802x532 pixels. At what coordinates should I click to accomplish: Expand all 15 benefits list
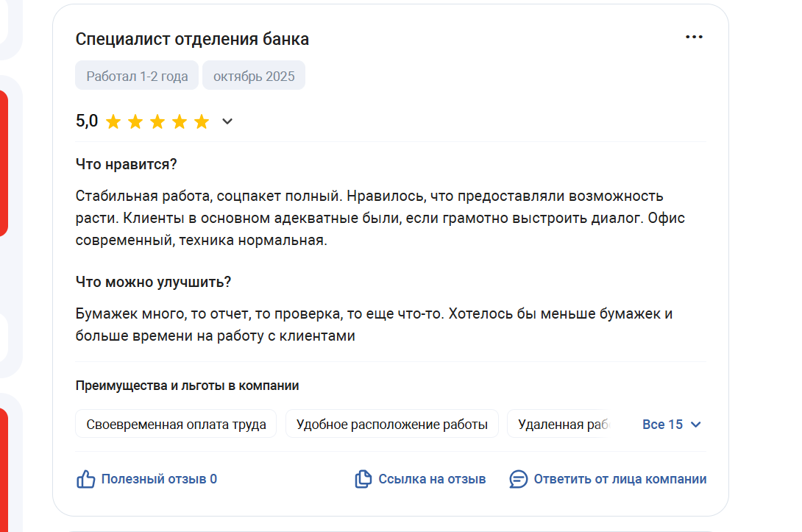[662, 425]
